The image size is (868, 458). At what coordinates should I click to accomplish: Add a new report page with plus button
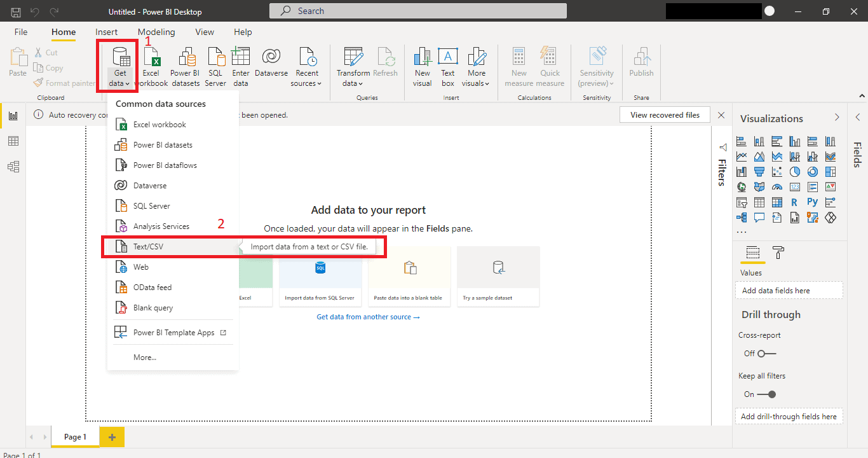tap(112, 437)
